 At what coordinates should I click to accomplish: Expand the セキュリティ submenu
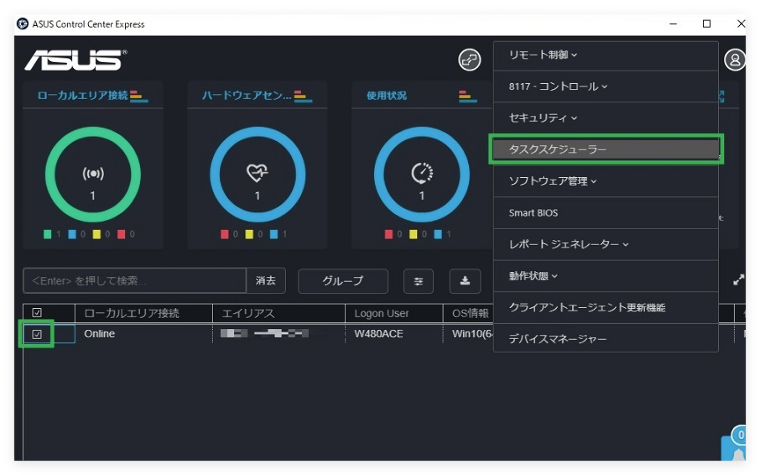(606, 118)
